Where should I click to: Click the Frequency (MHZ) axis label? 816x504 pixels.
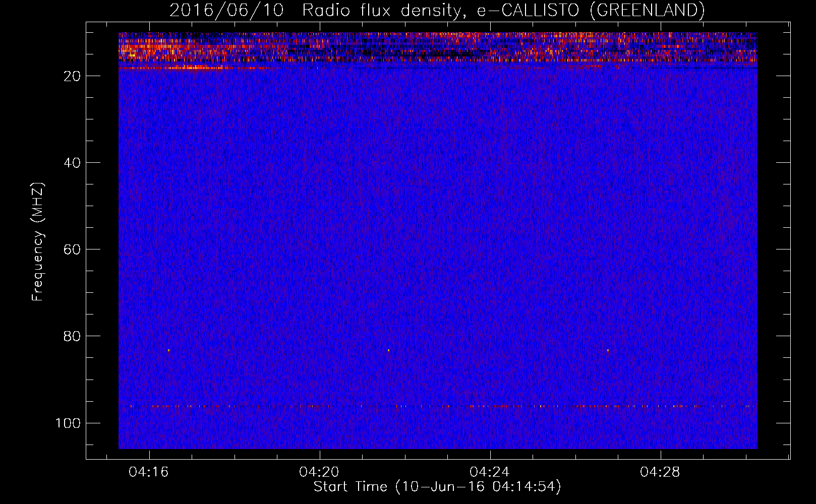pos(38,242)
